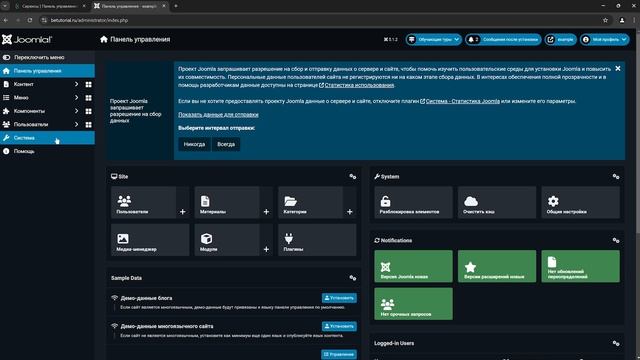
Task: Expand the Контент submenu chevron
Action: [x=76, y=84]
